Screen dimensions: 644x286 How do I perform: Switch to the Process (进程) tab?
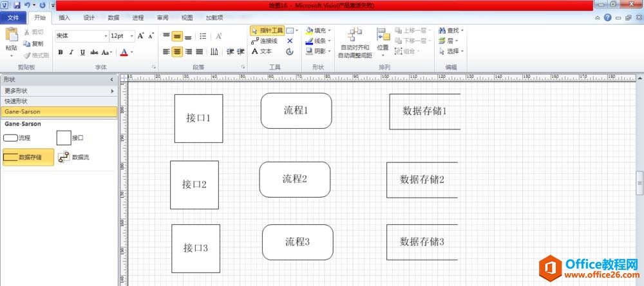tap(138, 17)
